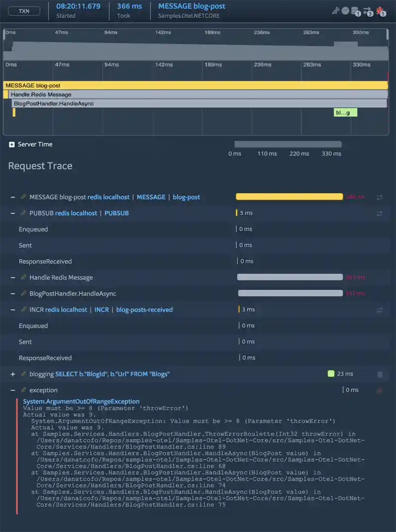Click the yellow MESSAGE blog-post timeline bar
The height and width of the screenshot is (532, 396).
pyautogui.click(x=195, y=86)
